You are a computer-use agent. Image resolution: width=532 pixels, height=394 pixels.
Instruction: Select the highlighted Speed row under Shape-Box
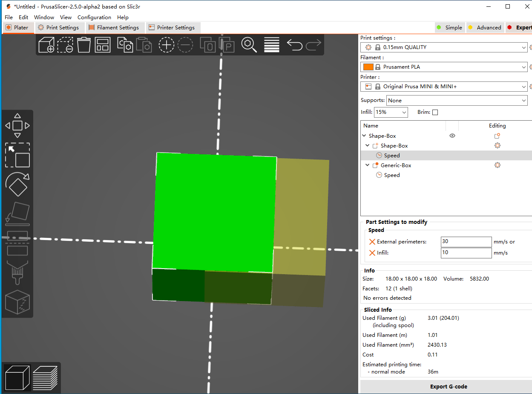click(446, 155)
